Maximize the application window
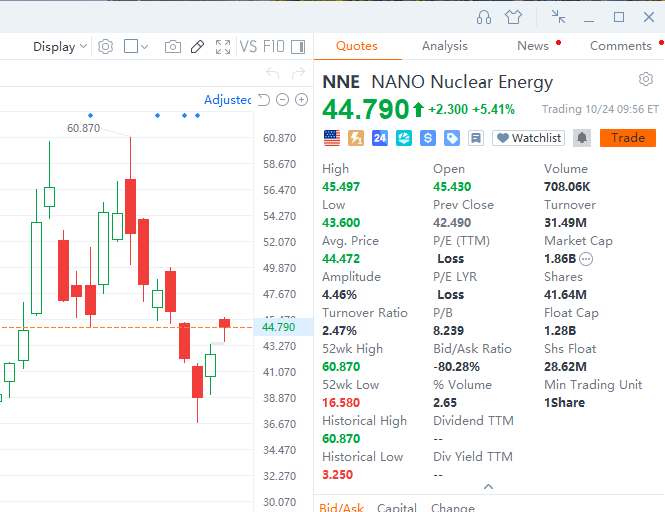 pos(619,17)
